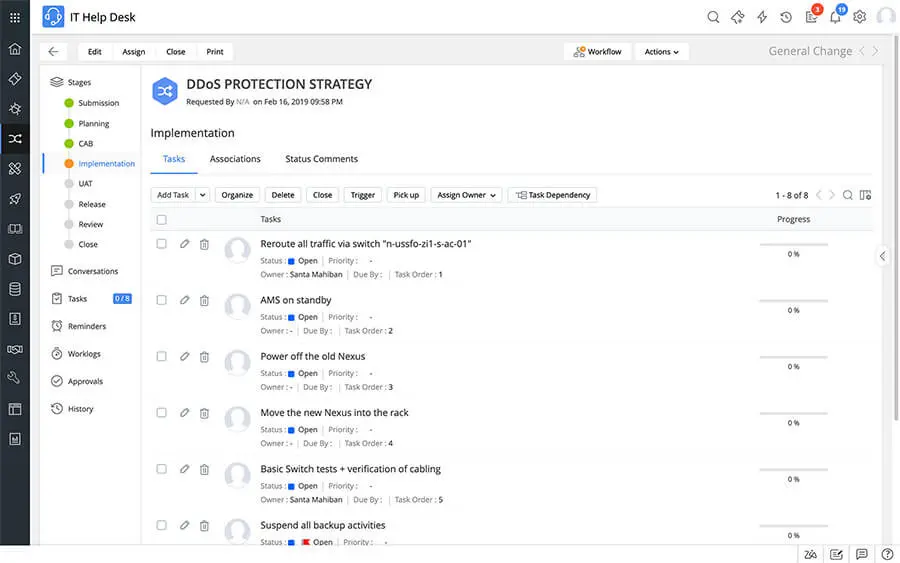
Task: Click progress bar of AMS on standby task
Action: pos(793,301)
